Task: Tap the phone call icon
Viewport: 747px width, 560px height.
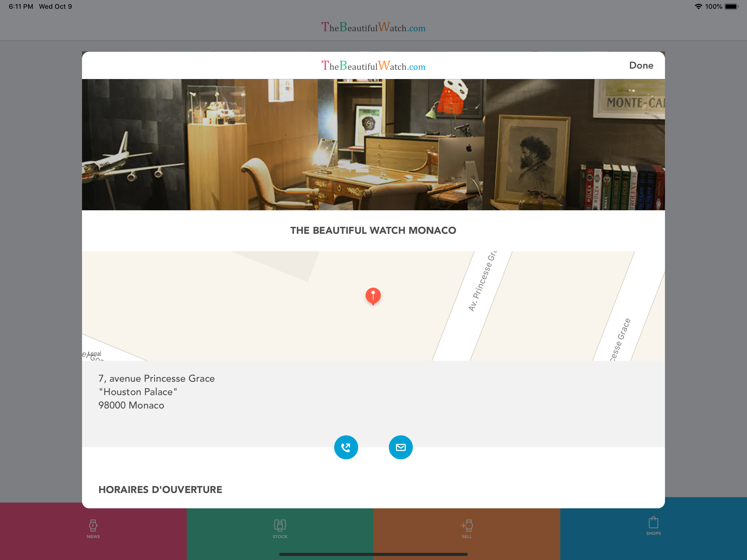Action: pyautogui.click(x=346, y=447)
